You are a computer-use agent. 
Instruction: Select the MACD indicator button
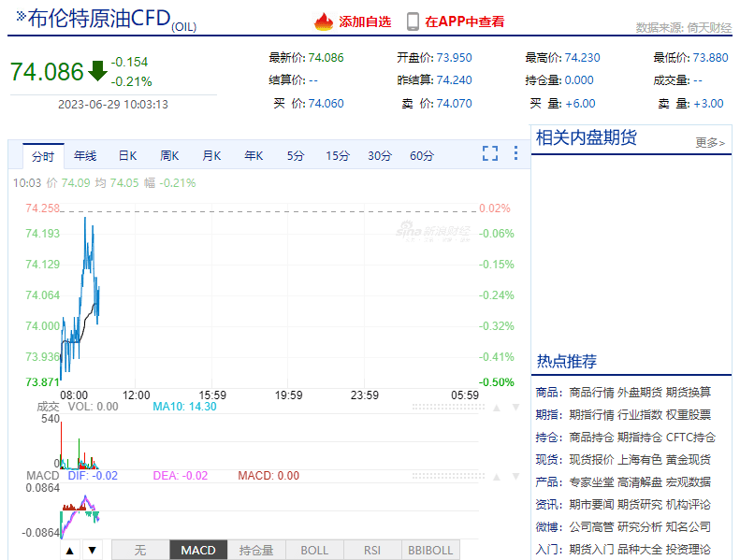point(198,550)
